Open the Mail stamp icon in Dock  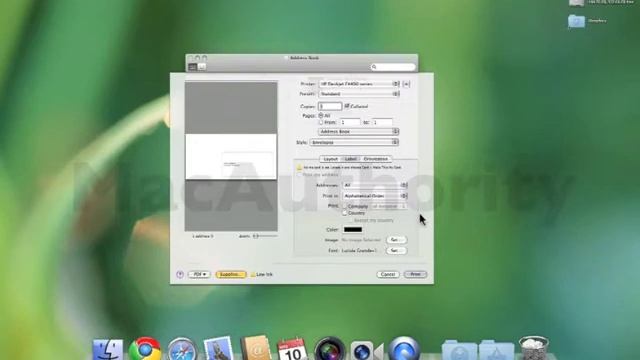point(218,349)
